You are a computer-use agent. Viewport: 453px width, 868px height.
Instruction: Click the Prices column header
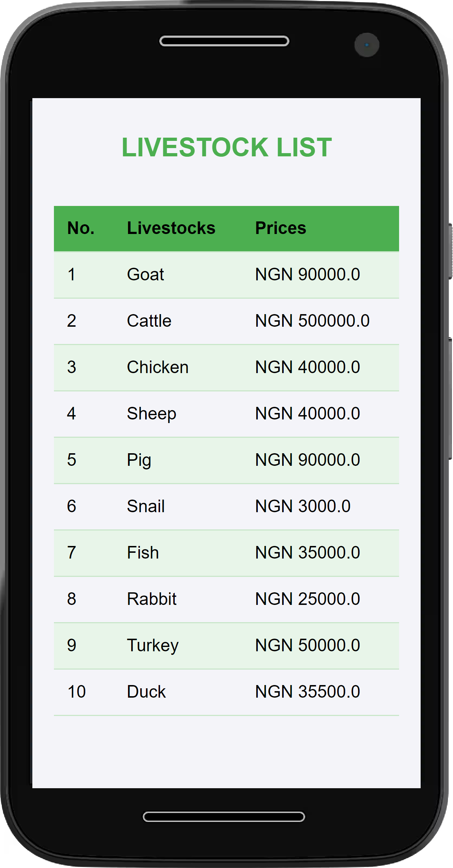coord(280,228)
